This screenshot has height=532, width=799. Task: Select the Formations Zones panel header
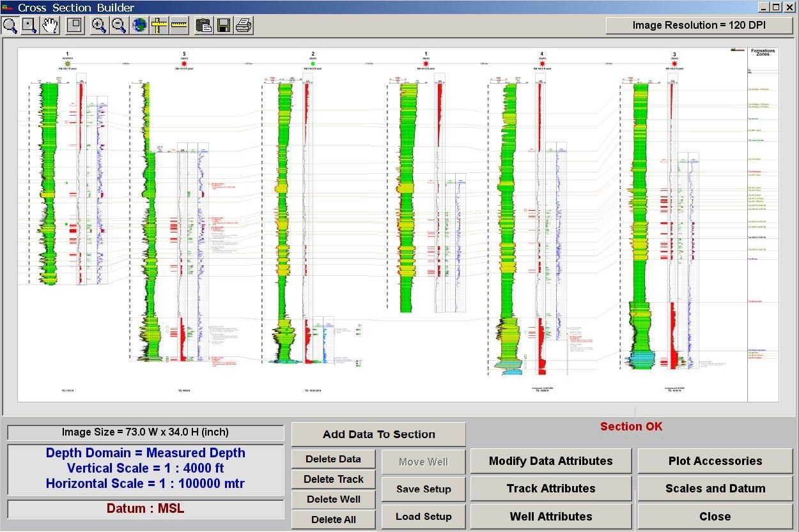click(x=763, y=54)
